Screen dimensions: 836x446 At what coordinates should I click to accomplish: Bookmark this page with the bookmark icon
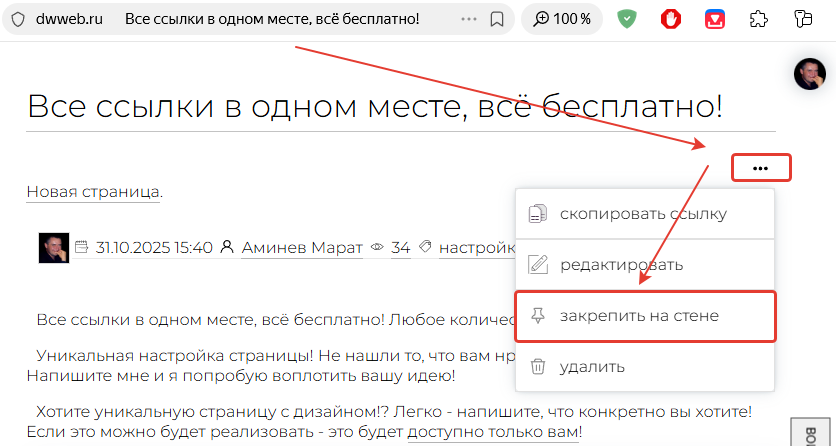pyautogui.click(x=497, y=20)
